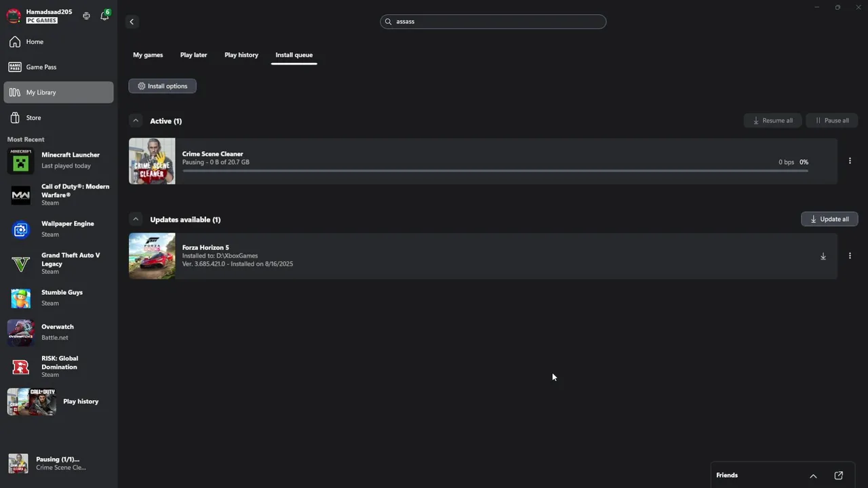Click the printer icon beside the username
Image resolution: width=868 pixels, height=488 pixels.
coord(86,16)
